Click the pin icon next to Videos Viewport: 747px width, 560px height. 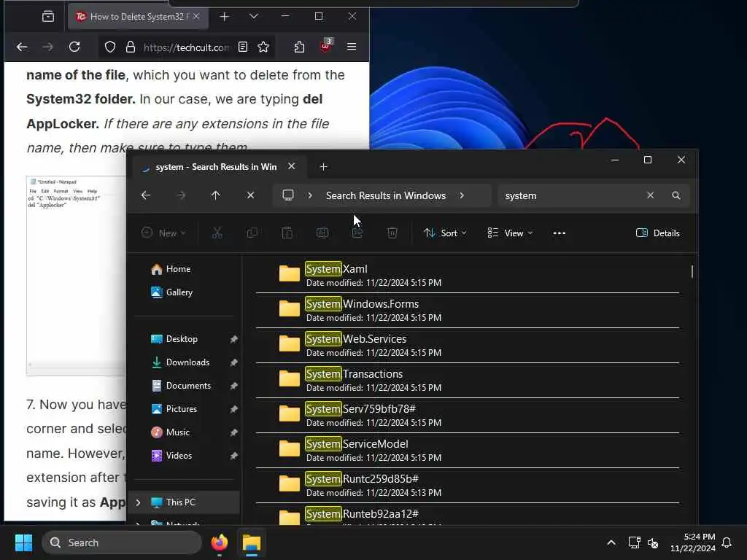pyautogui.click(x=233, y=456)
